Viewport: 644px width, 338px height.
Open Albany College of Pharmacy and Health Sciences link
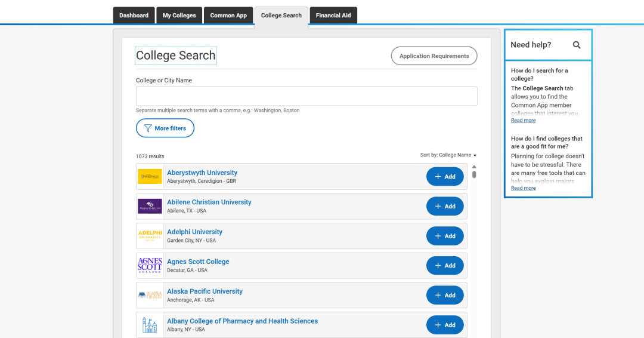tap(242, 321)
